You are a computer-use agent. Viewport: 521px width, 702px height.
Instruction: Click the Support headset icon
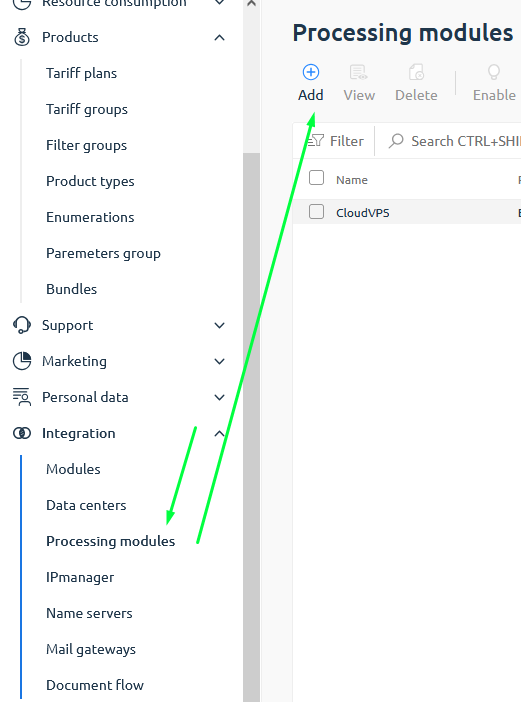coord(21,325)
